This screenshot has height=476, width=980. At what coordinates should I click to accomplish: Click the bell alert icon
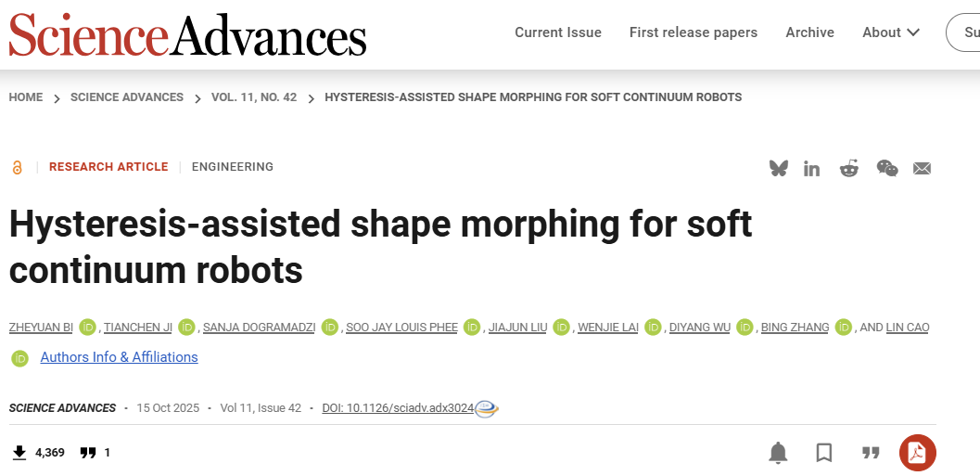[778, 453]
